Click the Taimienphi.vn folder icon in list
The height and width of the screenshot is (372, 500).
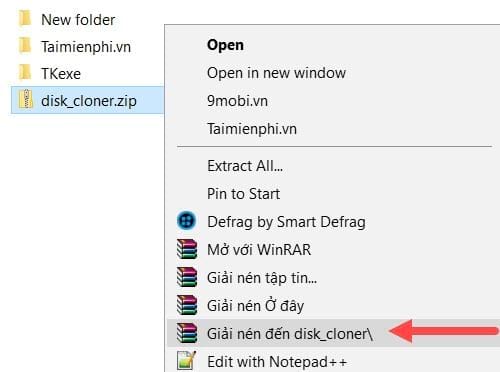[x=25, y=46]
